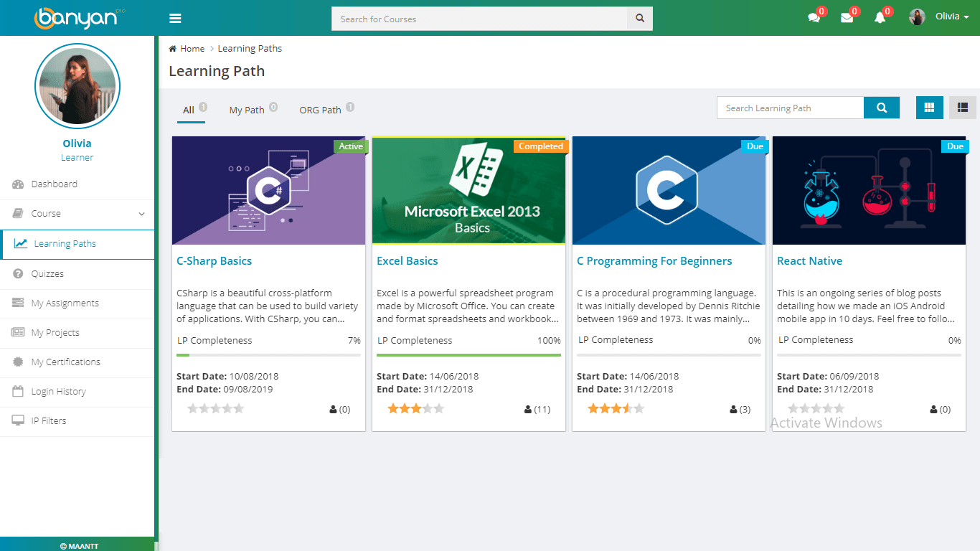Click the Search Learning Path field
980x551 pixels.
coord(790,108)
